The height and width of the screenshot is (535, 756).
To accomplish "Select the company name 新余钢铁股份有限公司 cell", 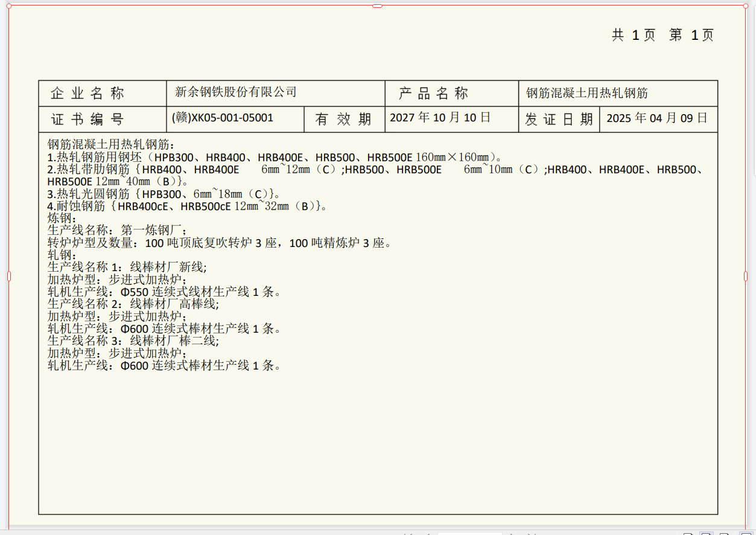I will click(236, 92).
